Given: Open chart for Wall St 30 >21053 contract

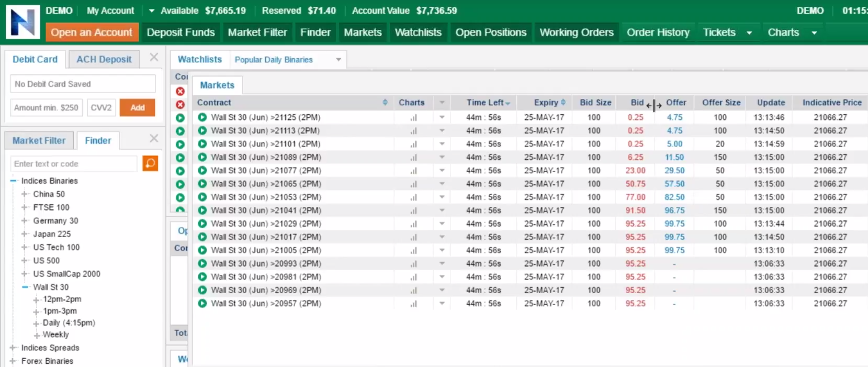Looking at the screenshot, I should click(x=413, y=197).
